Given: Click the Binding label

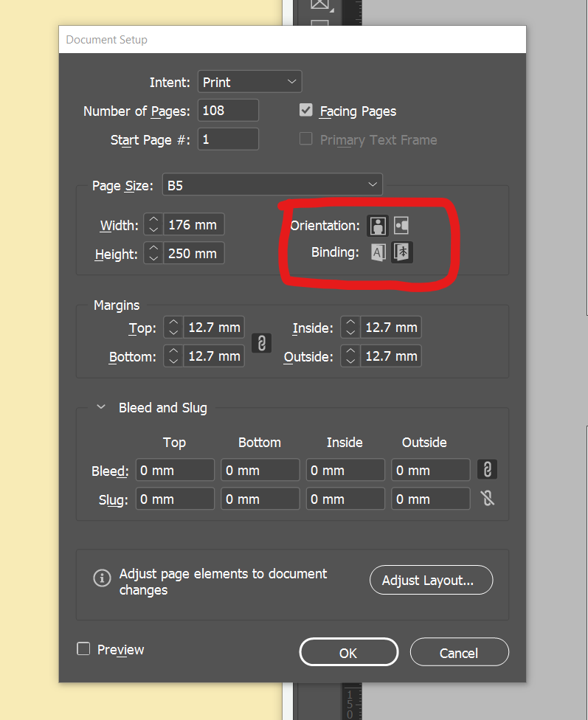Looking at the screenshot, I should [x=335, y=252].
